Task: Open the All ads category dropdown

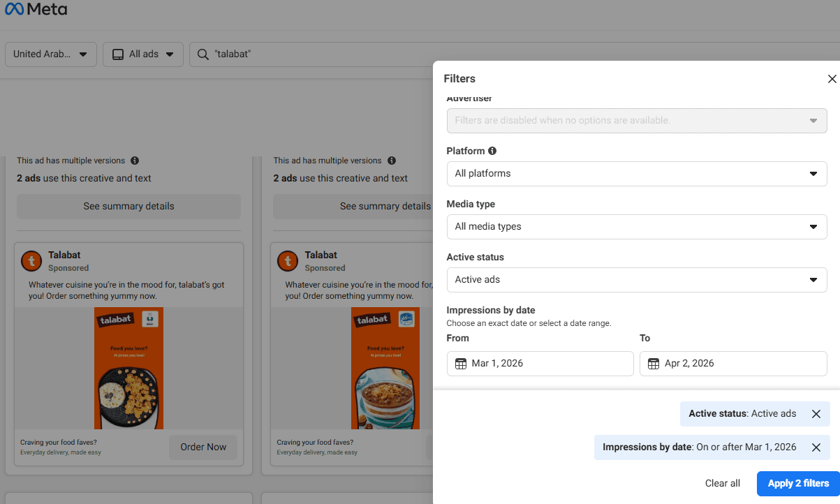Action: coord(143,54)
